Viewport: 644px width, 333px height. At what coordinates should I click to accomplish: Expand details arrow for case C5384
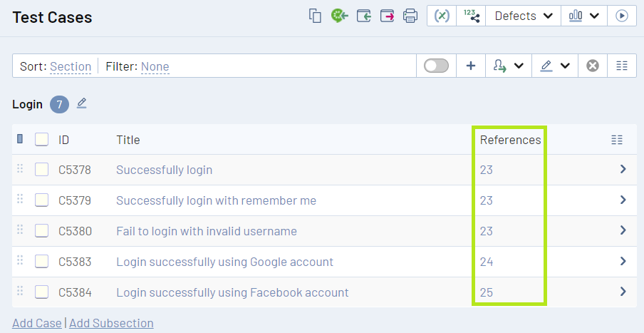click(x=623, y=292)
